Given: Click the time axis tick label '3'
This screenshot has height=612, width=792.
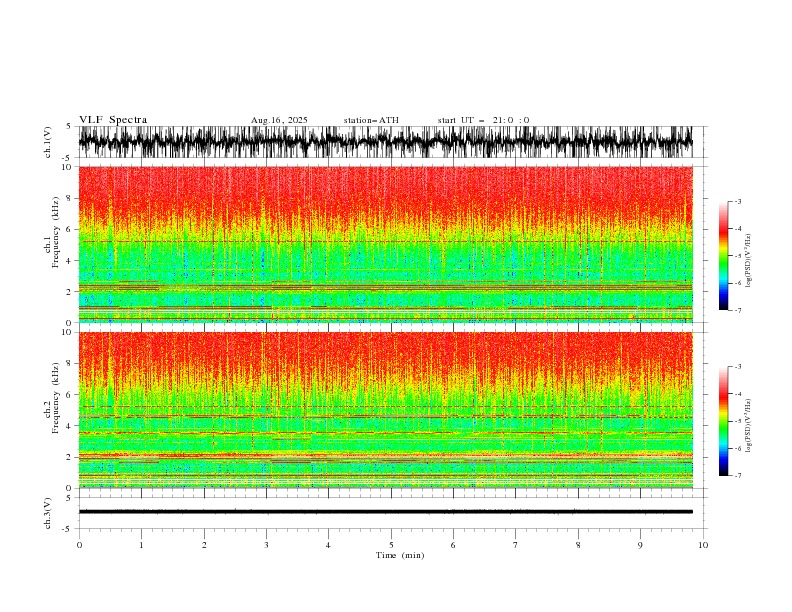Looking at the screenshot, I should 266,545.
